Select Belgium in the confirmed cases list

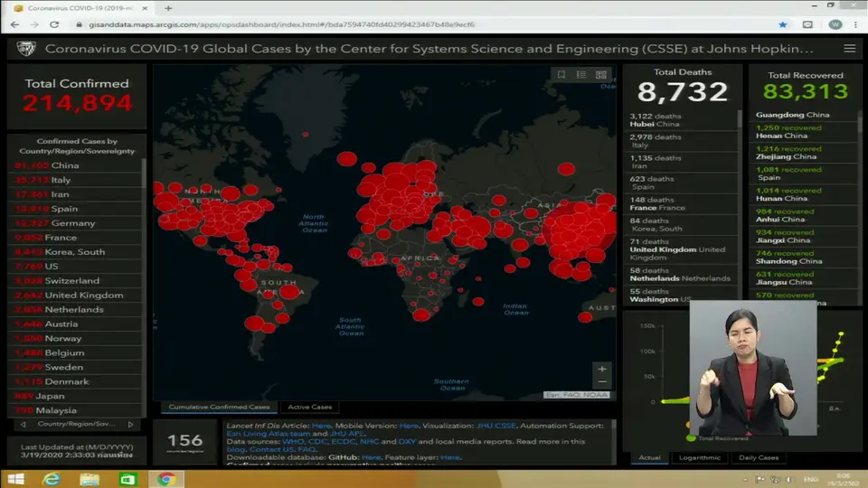coord(75,352)
